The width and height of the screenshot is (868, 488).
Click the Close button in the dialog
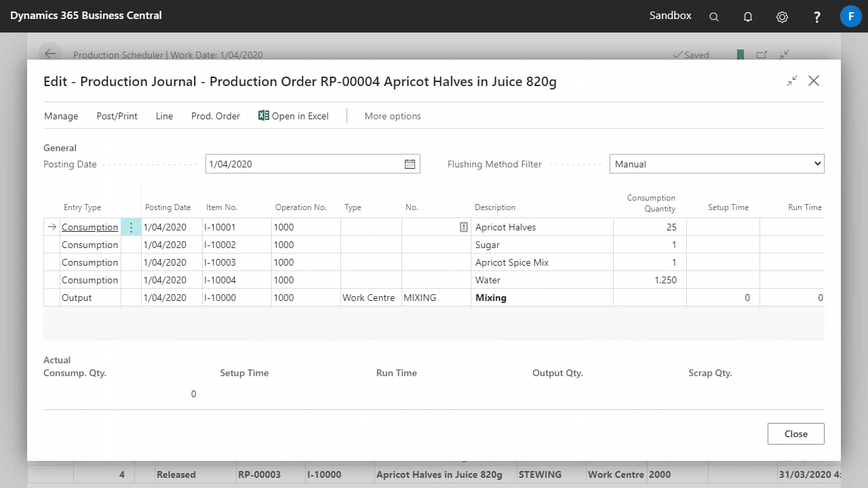coord(796,434)
